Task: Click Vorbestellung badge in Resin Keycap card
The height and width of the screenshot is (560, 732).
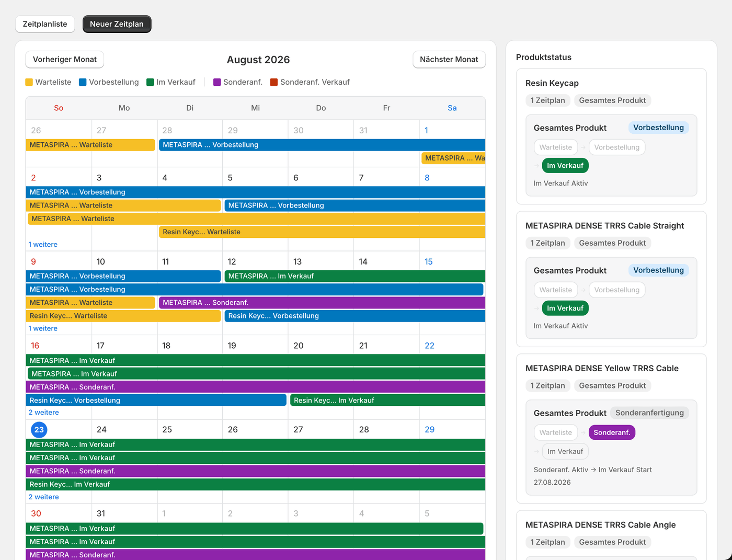Action: (658, 128)
